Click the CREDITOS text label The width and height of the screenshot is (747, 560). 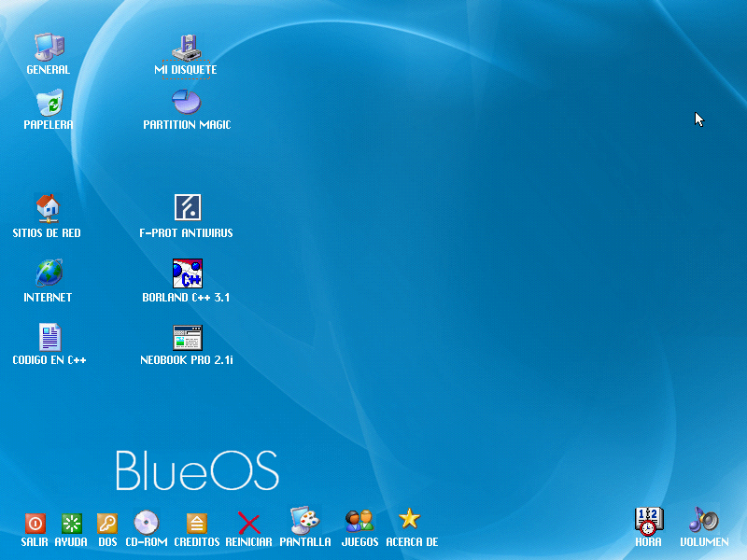197,542
